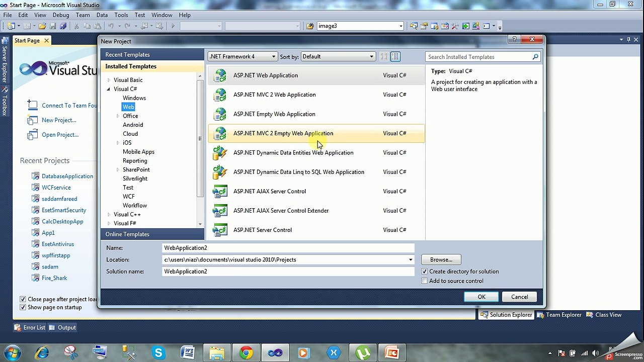Screen dimensions: 644x362
Task: Enable Add to source control checkbox
Action: click(424, 281)
